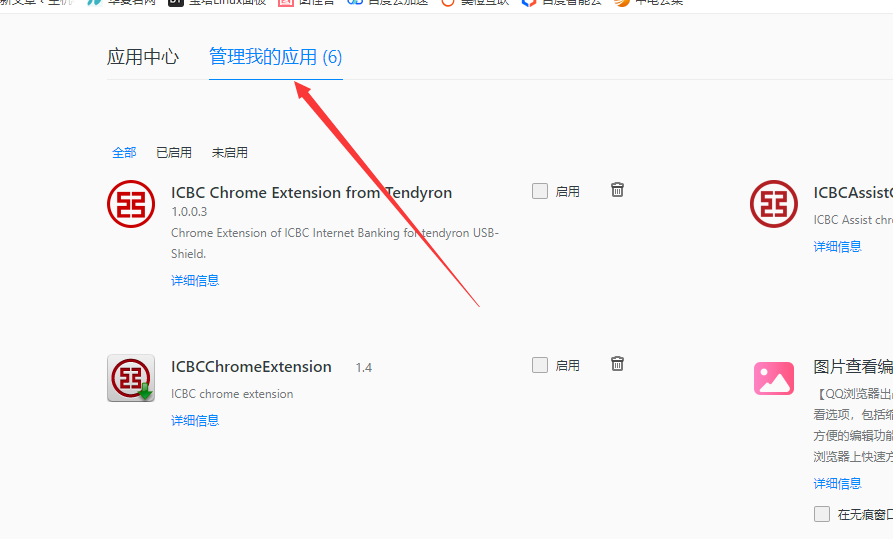
Task: Open 详细信息 for ICBC Tendyron extension
Action: [195, 280]
